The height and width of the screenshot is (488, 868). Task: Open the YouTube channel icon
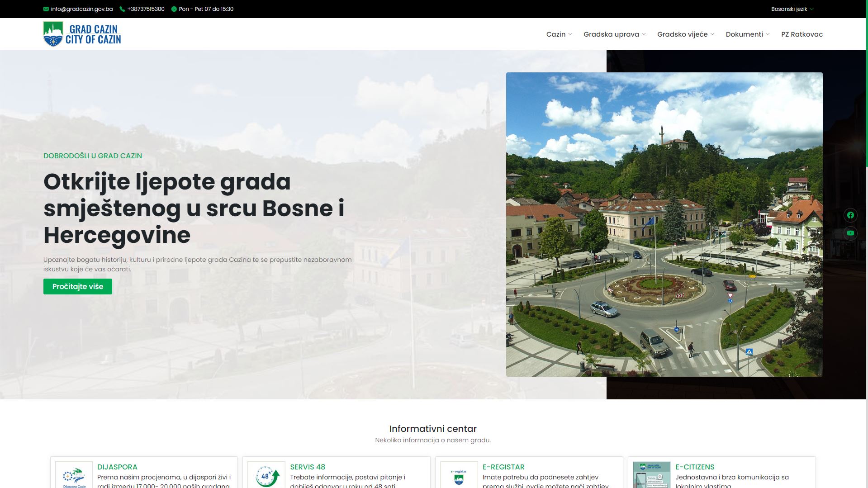coord(850,233)
